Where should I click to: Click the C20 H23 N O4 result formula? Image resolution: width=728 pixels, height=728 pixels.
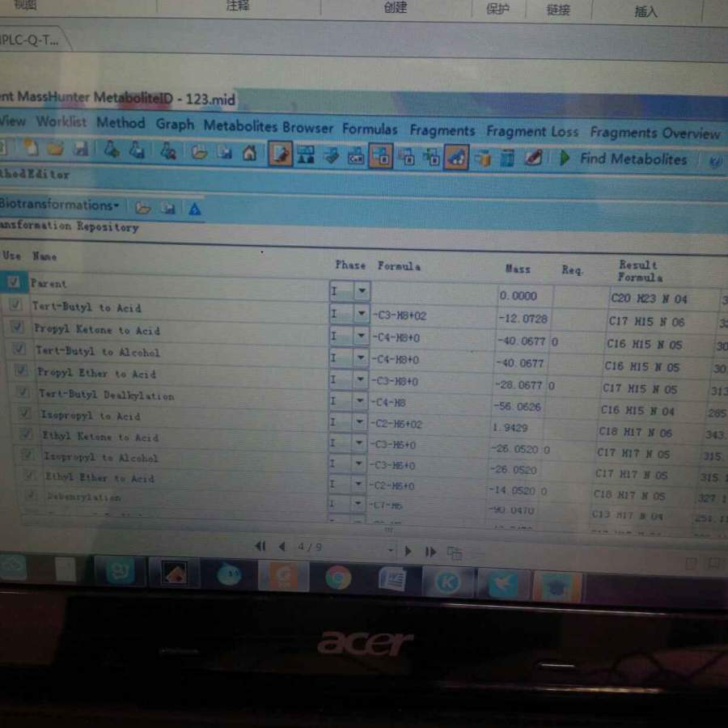(649, 298)
